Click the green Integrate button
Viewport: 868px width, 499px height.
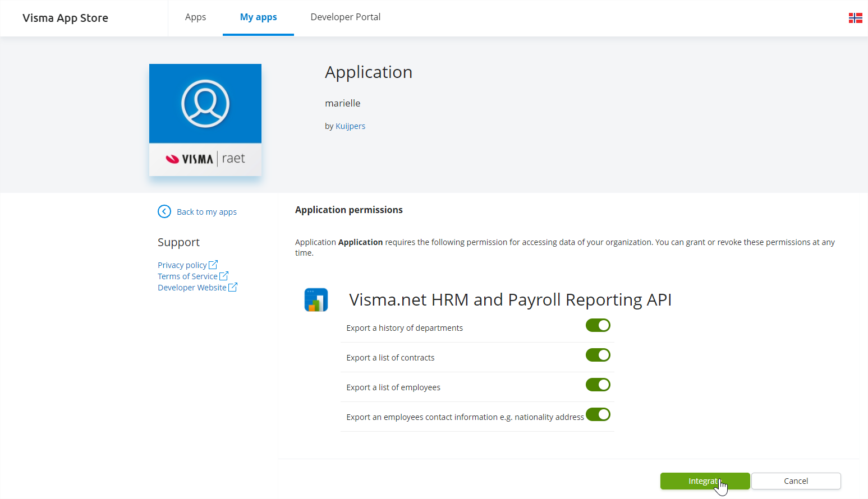coord(705,481)
